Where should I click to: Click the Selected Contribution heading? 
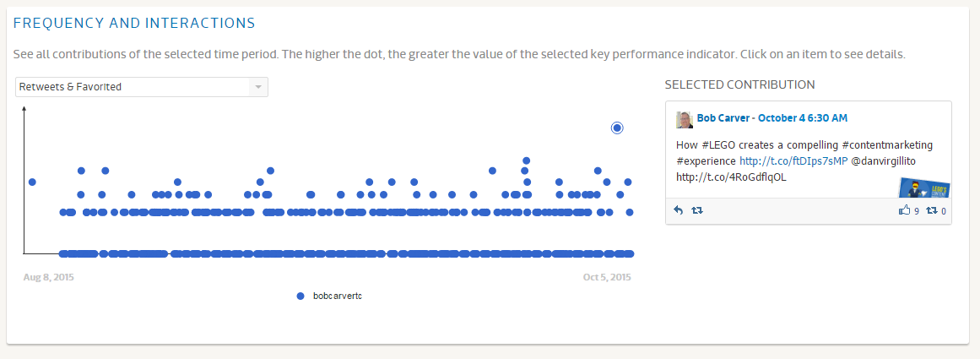pos(740,84)
